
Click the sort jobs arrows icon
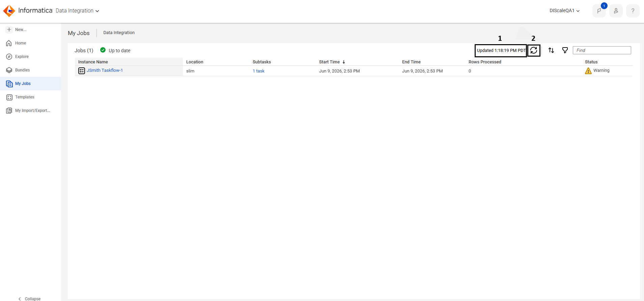(x=551, y=50)
